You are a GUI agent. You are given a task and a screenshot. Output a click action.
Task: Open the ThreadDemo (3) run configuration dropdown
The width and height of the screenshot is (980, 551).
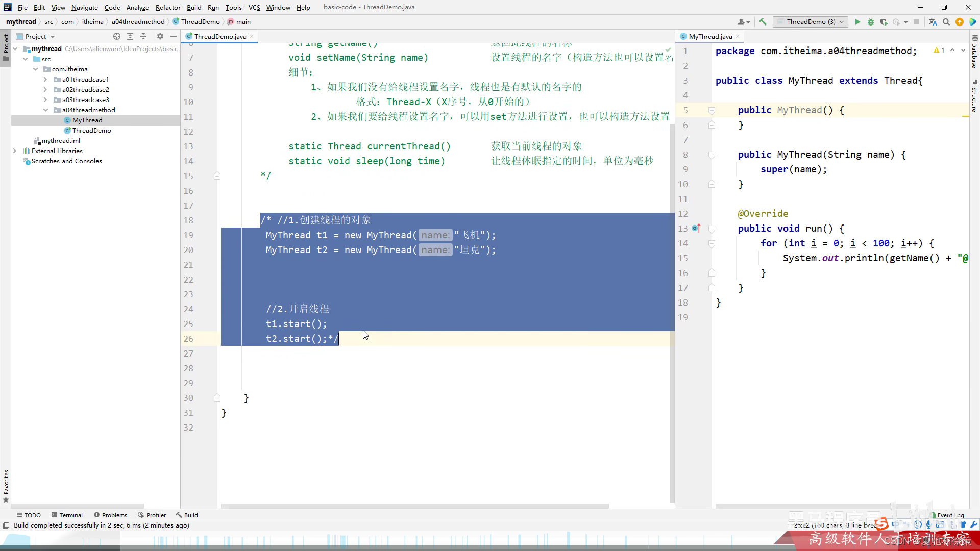pyautogui.click(x=811, y=22)
